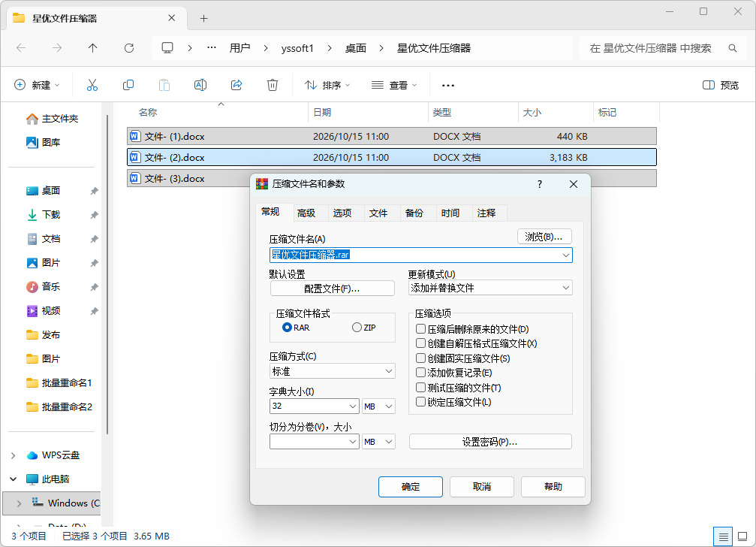This screenshot has width=756, height=547.
Task: Open the 新建 new item menu
Action: coord(37,86)
